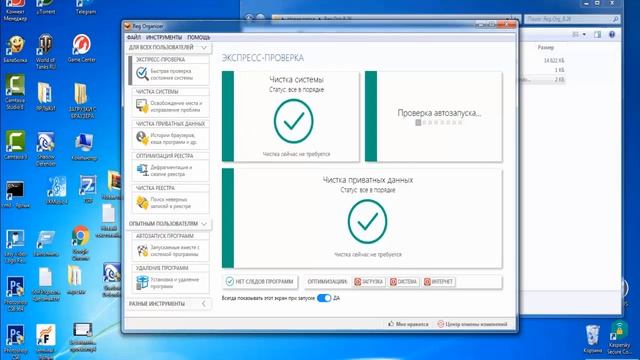This screenshot has width=640, height=360.
Task: Select the Экспресс-проверка sidebar heading
Action: coord(160,60)
